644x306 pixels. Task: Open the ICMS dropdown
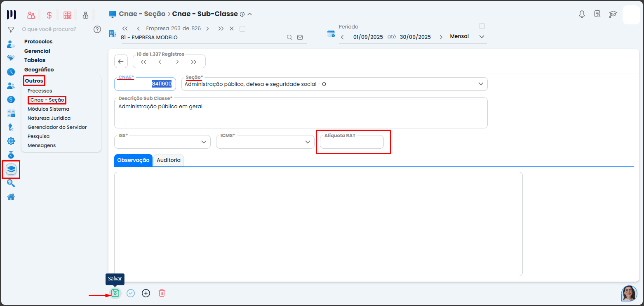(265, 142)
